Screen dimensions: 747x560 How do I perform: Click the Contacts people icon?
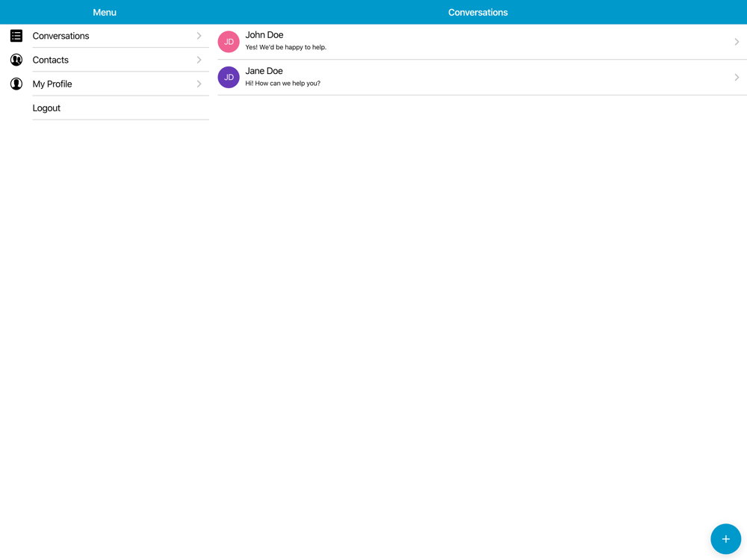coord(16,60)
